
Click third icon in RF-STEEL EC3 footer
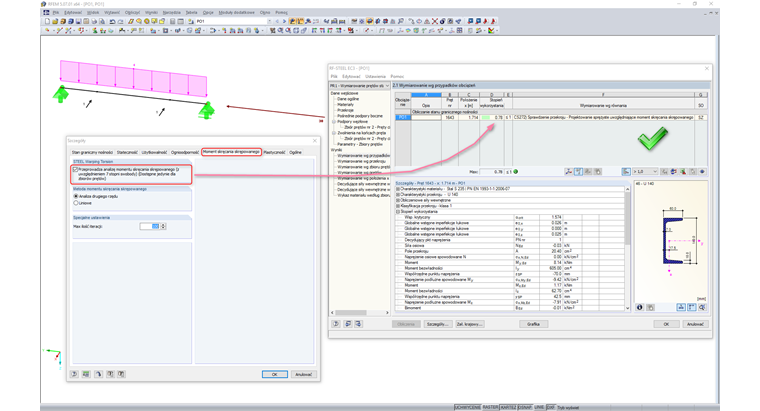click(x=358, y=324)
